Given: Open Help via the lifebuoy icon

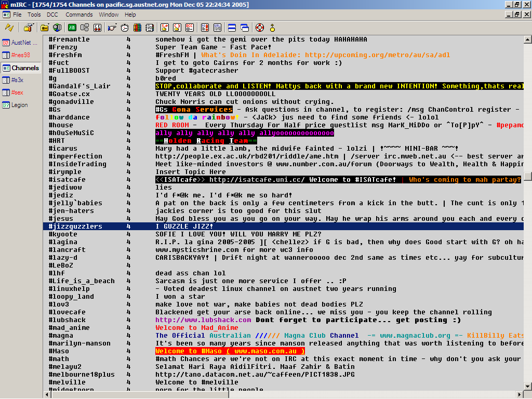Looking at the screenshot, I should coord(259,28).
